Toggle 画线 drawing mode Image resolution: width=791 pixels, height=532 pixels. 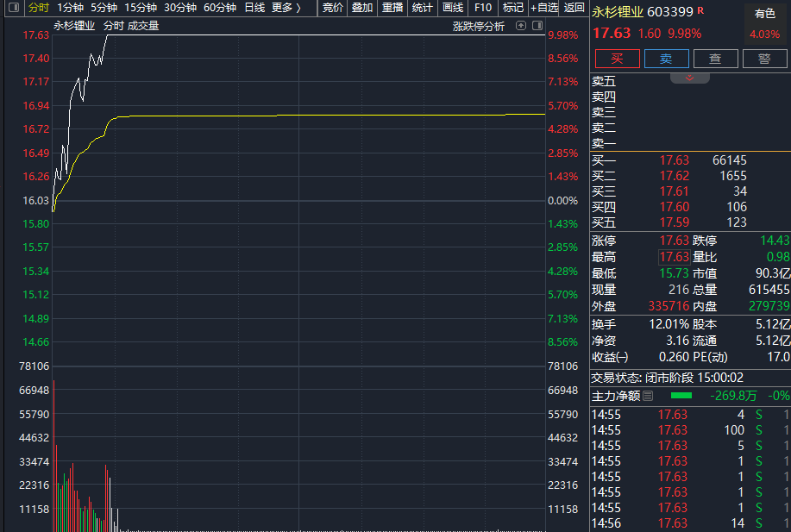(453, 8)
